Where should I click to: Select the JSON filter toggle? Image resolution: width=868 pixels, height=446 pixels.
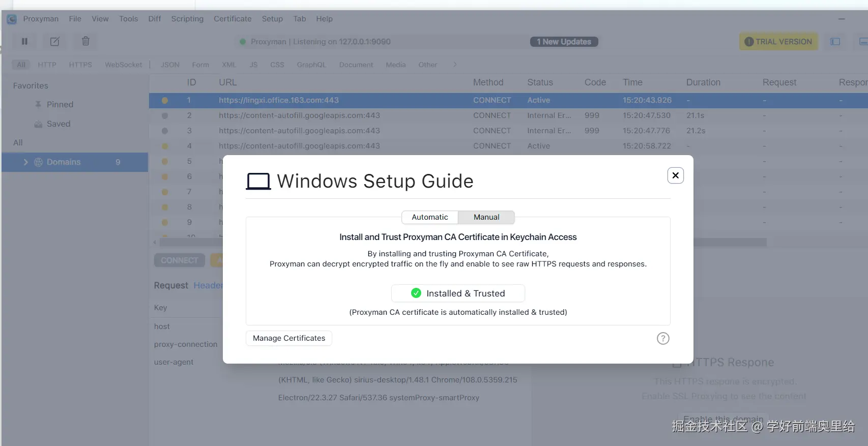170,65
